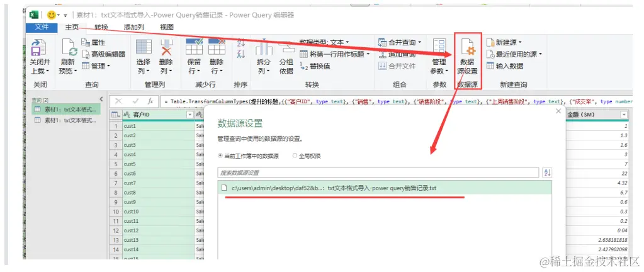Open the 客户ID column filter dropdown
The width and height of the screenshot is (644, 272).
(189, 115)
